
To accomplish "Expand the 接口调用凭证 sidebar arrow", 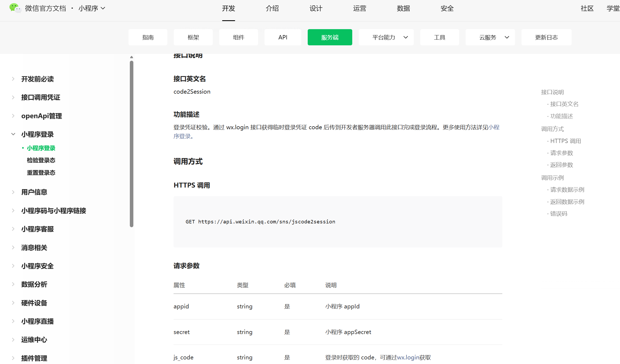I will (13, 97).
